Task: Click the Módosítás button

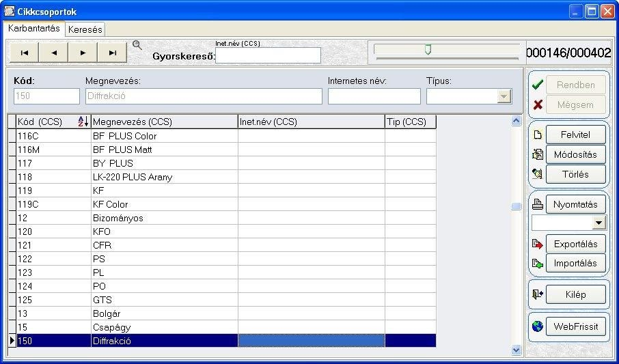Action: coord(575,155)
